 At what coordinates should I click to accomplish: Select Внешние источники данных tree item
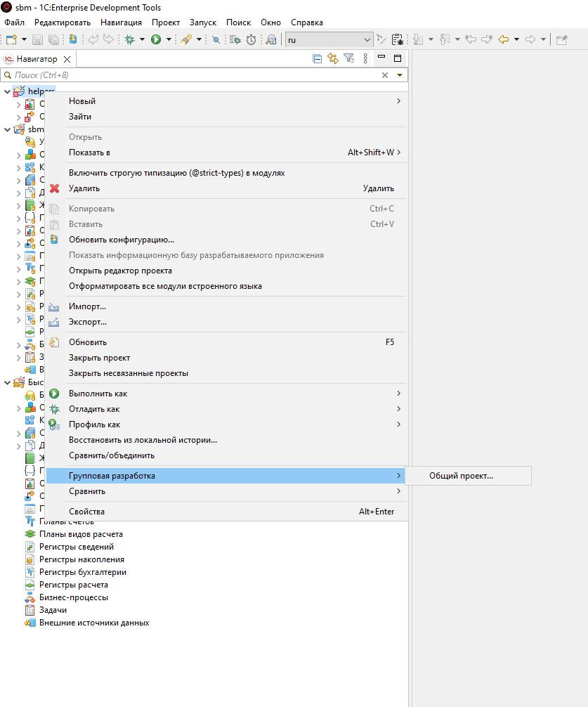tap(94, 623)
